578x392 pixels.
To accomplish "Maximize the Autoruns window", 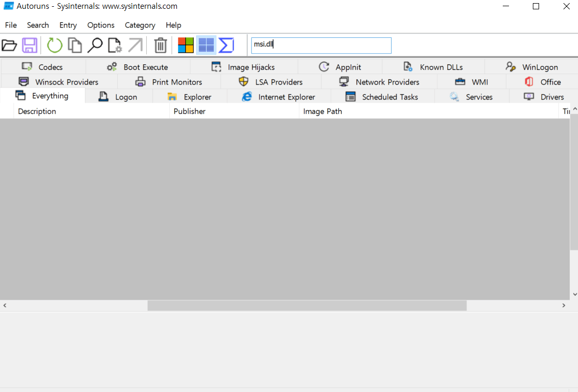I will (536, 6).
